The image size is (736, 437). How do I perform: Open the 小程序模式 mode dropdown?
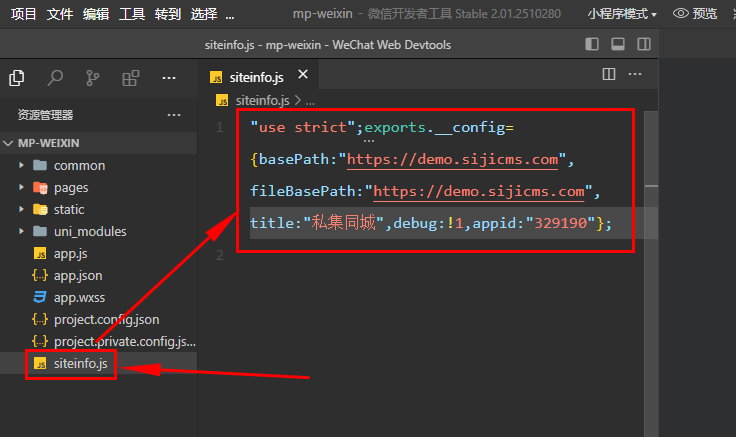pos(622,14)
